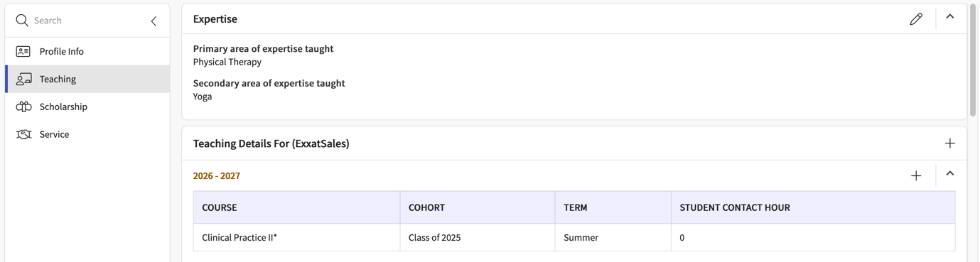
Task: Click the Profile Info card icon
Action: pos(23,51)
